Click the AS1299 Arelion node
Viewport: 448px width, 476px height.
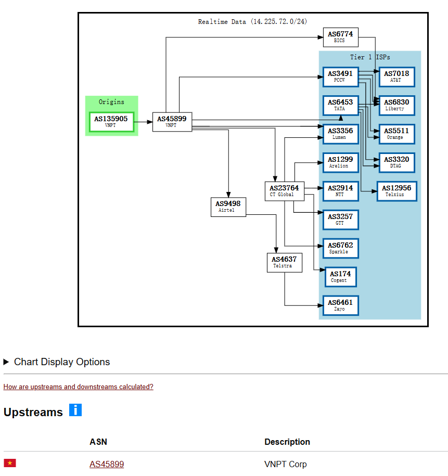click(x=340, y=162)
